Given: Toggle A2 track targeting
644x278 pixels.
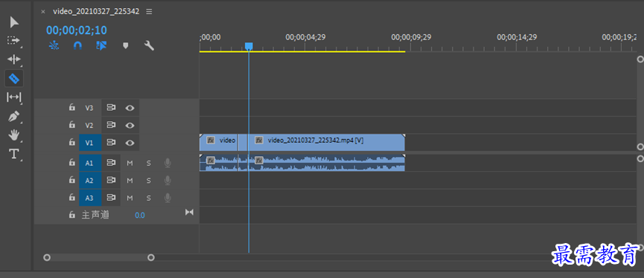Looking at the screenshot, I should [89, 181].
